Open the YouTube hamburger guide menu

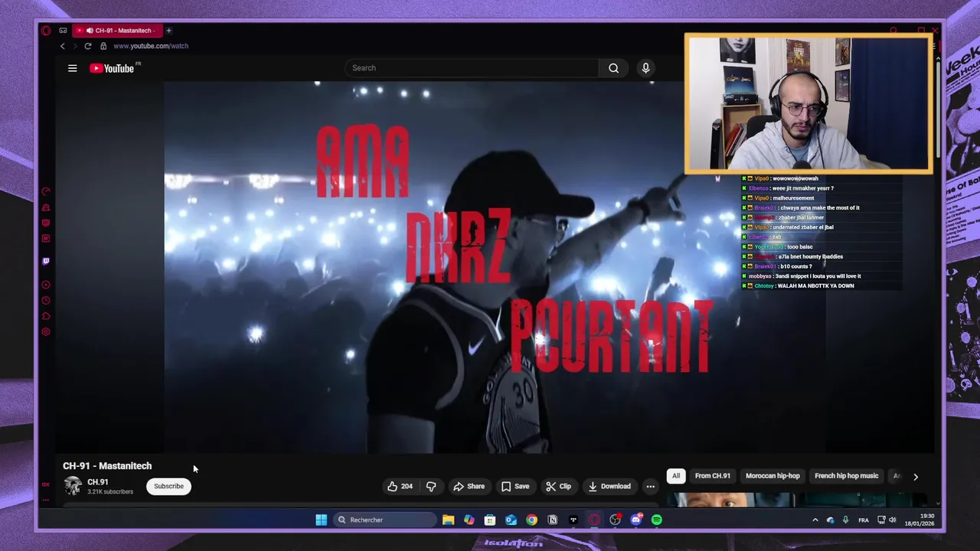tap(72, 68)
